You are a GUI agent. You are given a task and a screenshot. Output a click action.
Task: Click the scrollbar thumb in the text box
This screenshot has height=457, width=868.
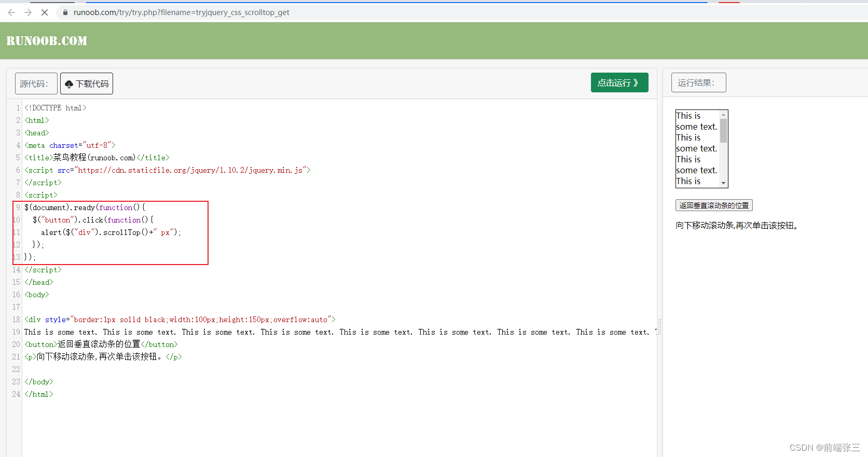tap(723, 131)
